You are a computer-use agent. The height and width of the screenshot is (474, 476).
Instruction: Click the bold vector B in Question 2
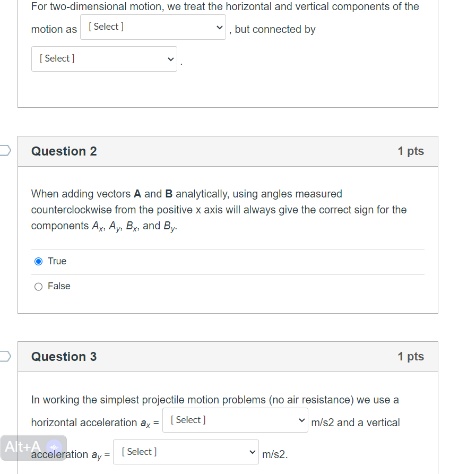coord(169,194)
